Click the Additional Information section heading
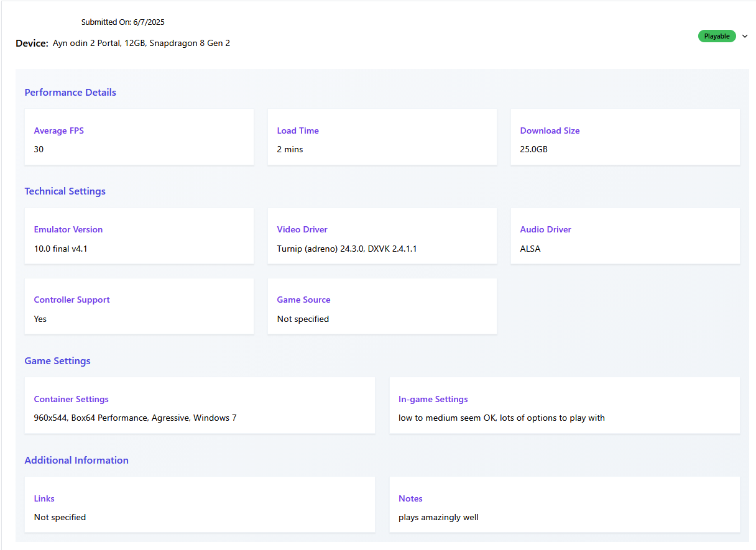Screen dimensions: 756x550 (76, 461)
